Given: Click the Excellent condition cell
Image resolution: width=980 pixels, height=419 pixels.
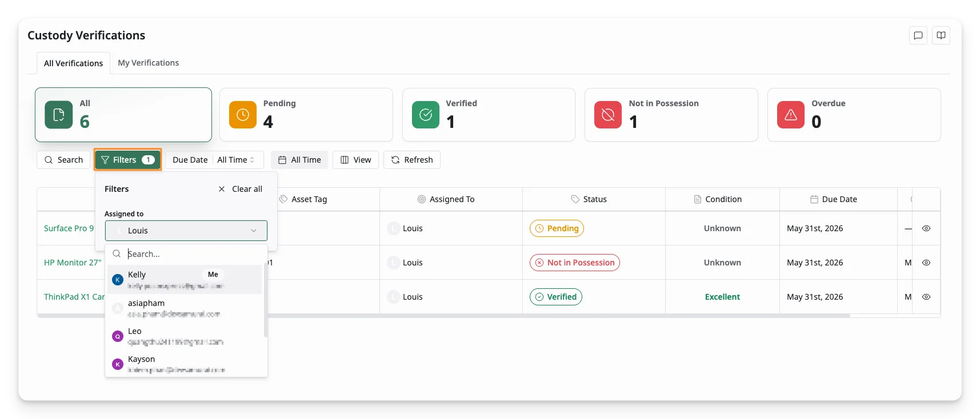Looking at the screenshot, I should [722, 297].
